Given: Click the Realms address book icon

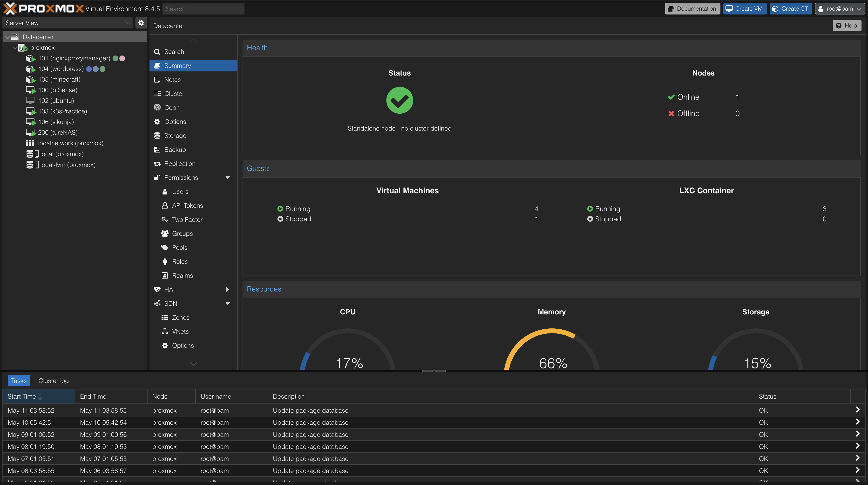Looking at the screenshot, I should click(x=165, y=276).
